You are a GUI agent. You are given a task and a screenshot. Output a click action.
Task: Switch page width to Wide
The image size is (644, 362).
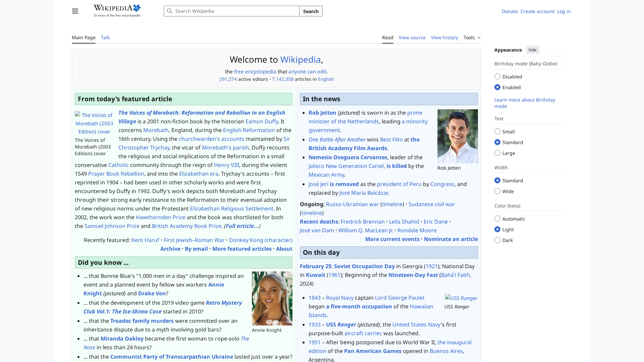pyautogui.click(x=497, y=191)
